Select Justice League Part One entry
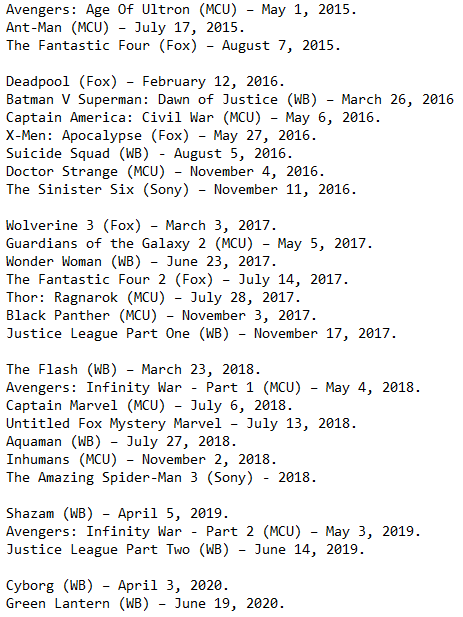Image resolution: width=463 pixels, height=617 pixels. coord(201,334)
